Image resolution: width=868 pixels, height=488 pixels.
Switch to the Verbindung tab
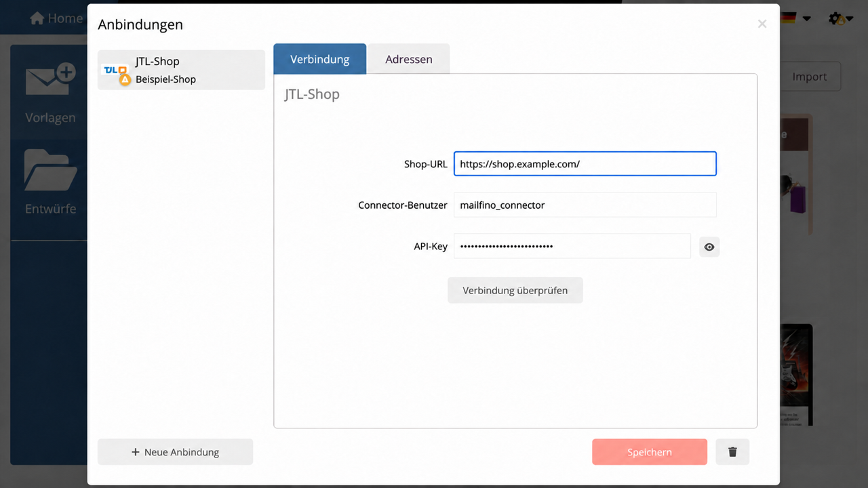click(x=319, y=59)
